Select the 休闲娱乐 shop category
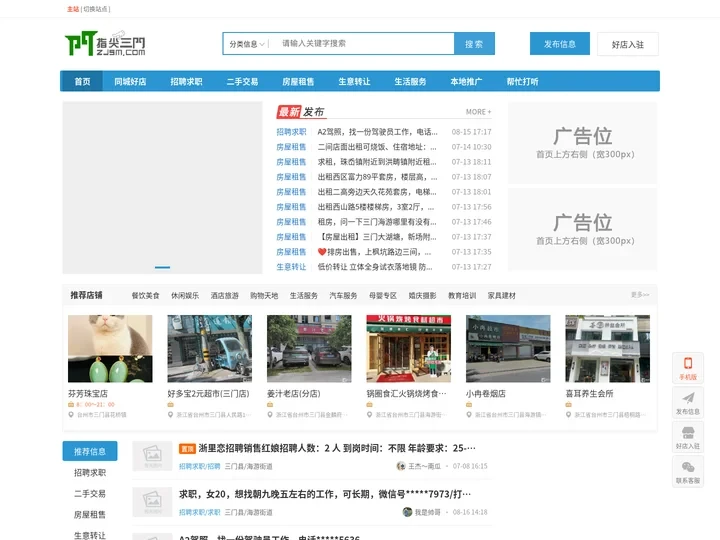Image resolution: width=720 pixels, height=540 pixels. [x=185, y=295]
